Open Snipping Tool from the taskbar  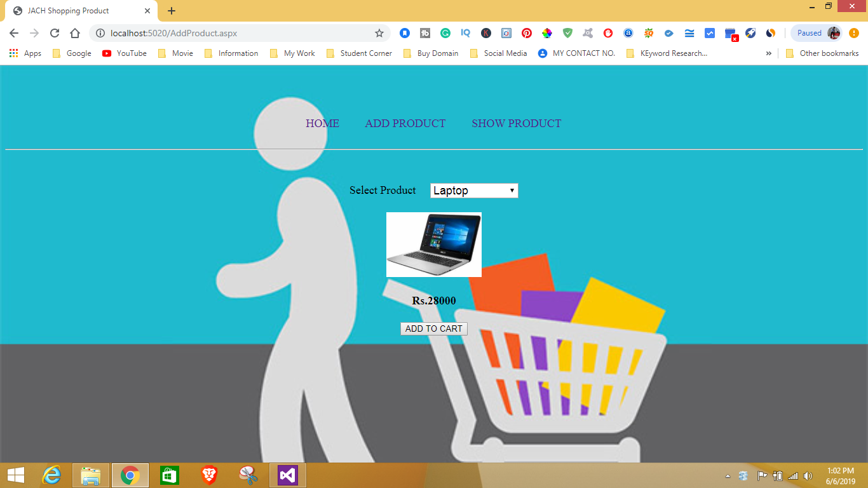tap(248, 475)
